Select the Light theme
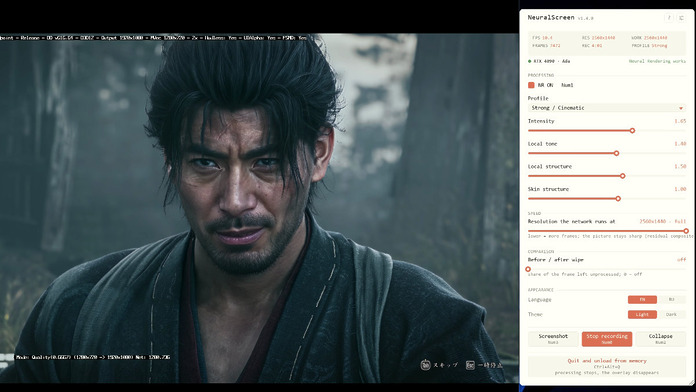 tap(642, 314)
